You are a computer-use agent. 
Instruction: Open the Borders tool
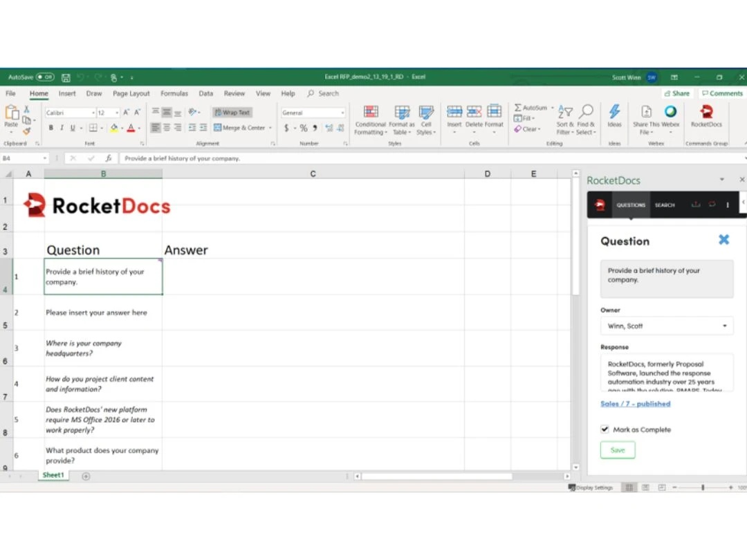93,128
